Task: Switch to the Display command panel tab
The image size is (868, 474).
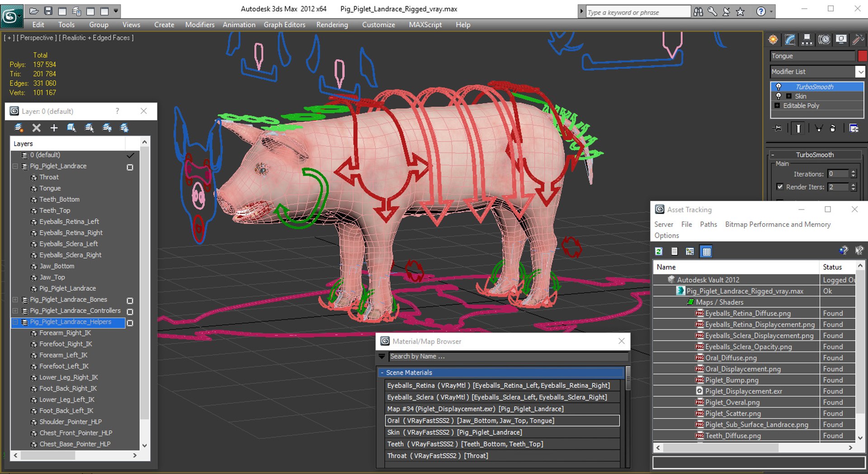Action: point(841,40)
